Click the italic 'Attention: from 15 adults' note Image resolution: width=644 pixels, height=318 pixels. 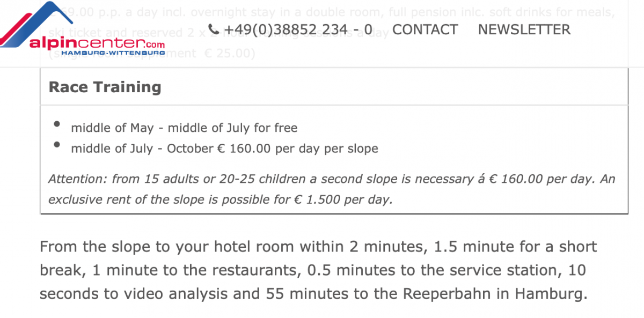[x=332, y=189]
